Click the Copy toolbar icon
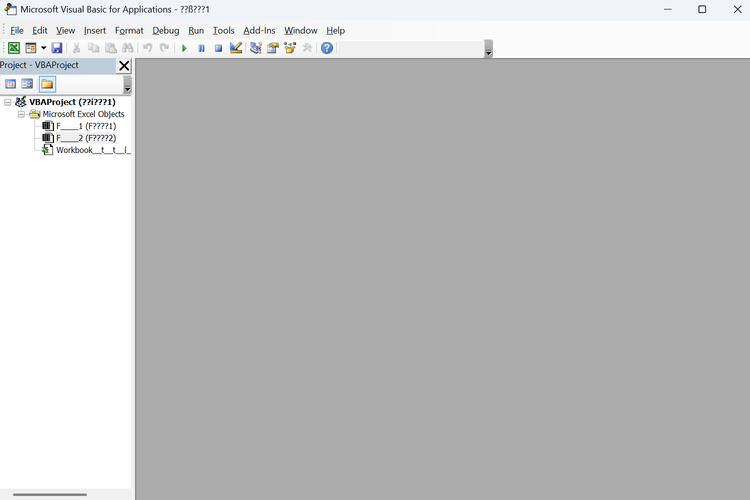Image resolution: width=750 pixels, height=500 pixels. [x=93, y=48]
